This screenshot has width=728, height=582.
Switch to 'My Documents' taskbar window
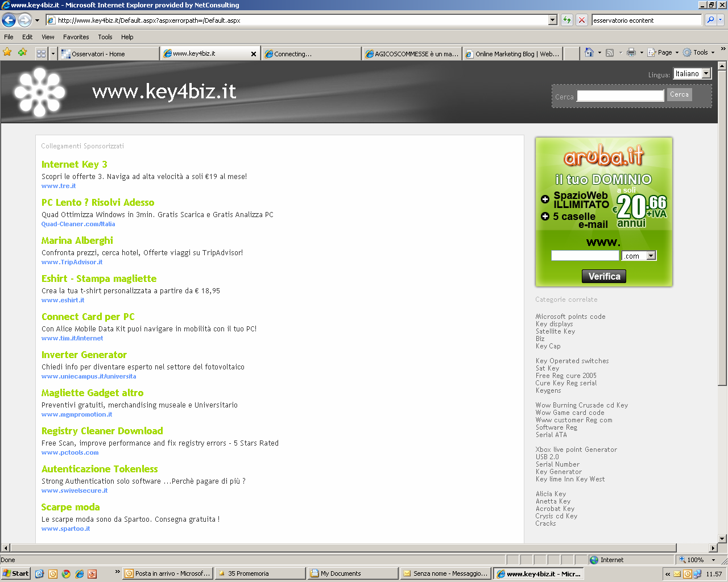click(x=353, y=573)
